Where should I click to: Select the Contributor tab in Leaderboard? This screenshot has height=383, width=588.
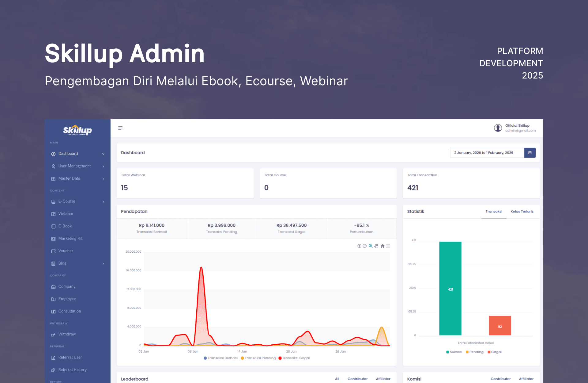[x=357, y=379]
